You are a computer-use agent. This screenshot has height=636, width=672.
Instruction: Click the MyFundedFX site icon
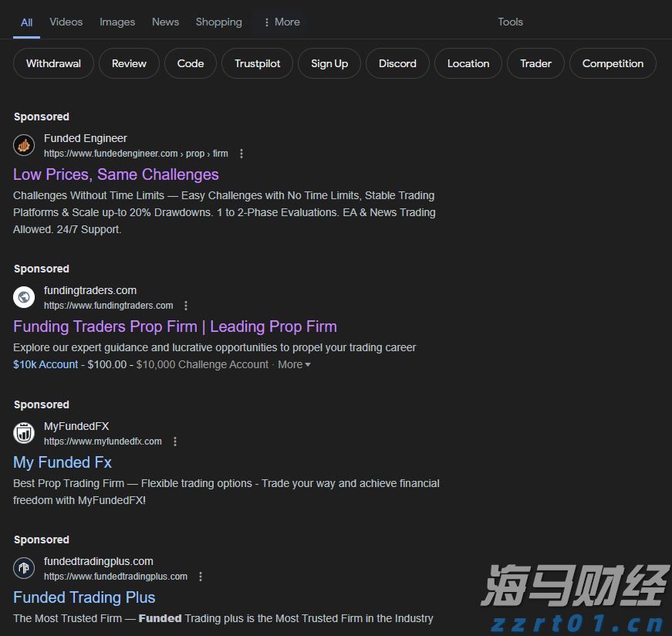pos(23,432)
